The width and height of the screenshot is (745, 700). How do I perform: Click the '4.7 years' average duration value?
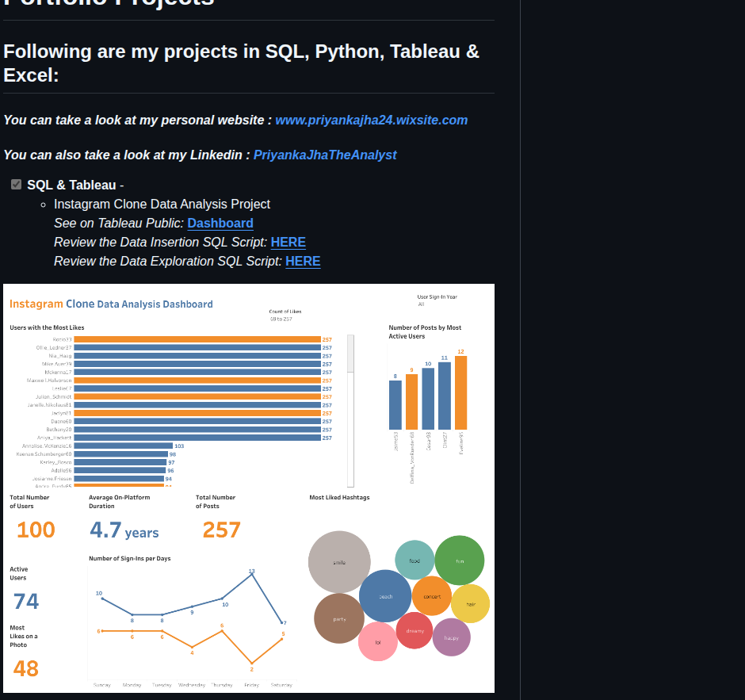(x=124, y=530)
